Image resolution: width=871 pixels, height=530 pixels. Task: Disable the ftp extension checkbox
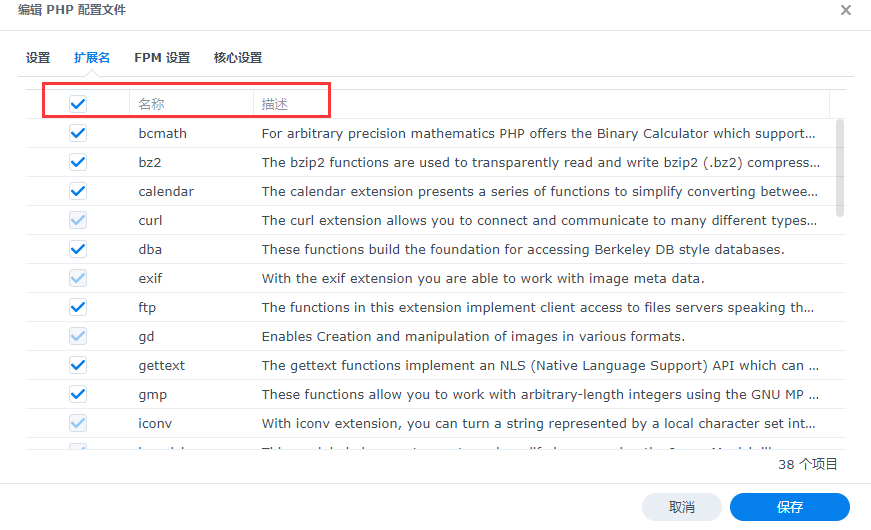point(77,307)
